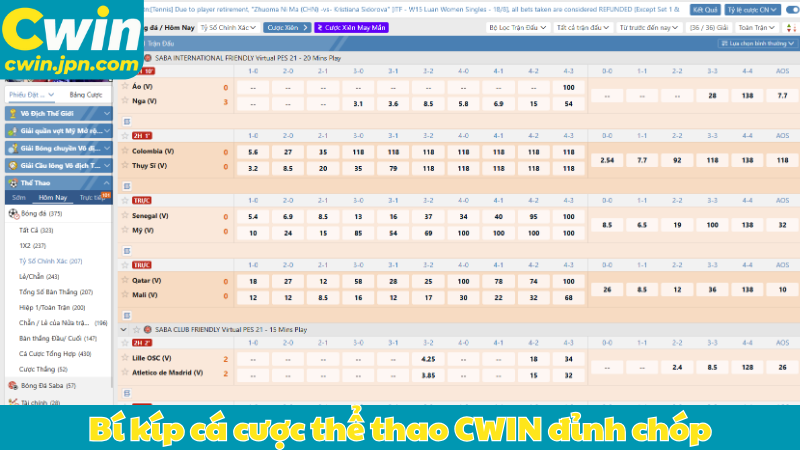Switch to the Bảng Cược tab
The width and height of the screenshot is (800, 450).
[x=86, y=93]
